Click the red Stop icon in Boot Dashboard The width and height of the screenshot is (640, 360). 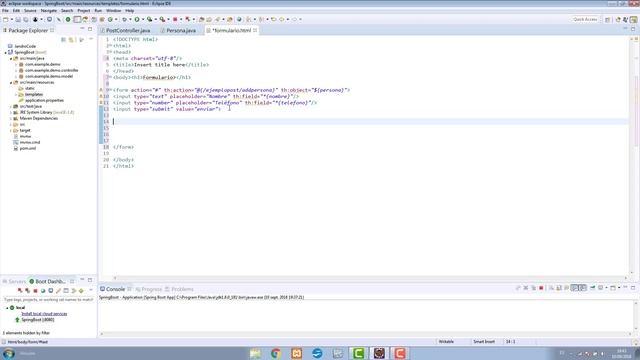[35, 291]
